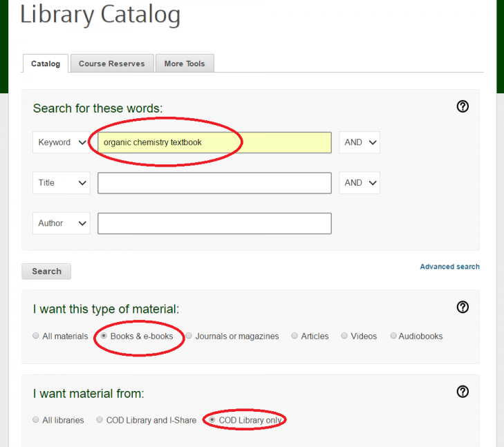504x447 pixels.
Task: Pick the Articles material type
Action: coord(295,336)
